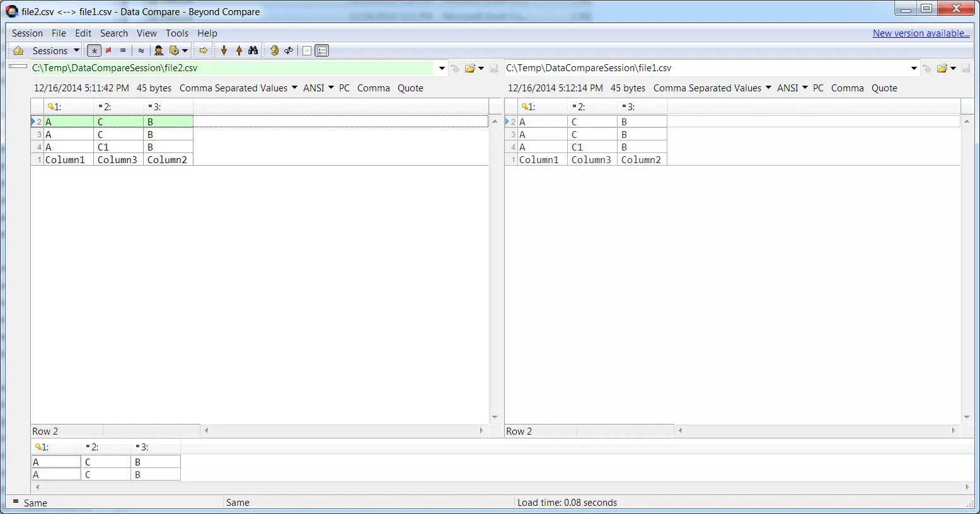Click right pane vertical scrollbar up arrow
The height and width of the screenshot is (514, 980).
pyautogui.click(x=967, y=121)
